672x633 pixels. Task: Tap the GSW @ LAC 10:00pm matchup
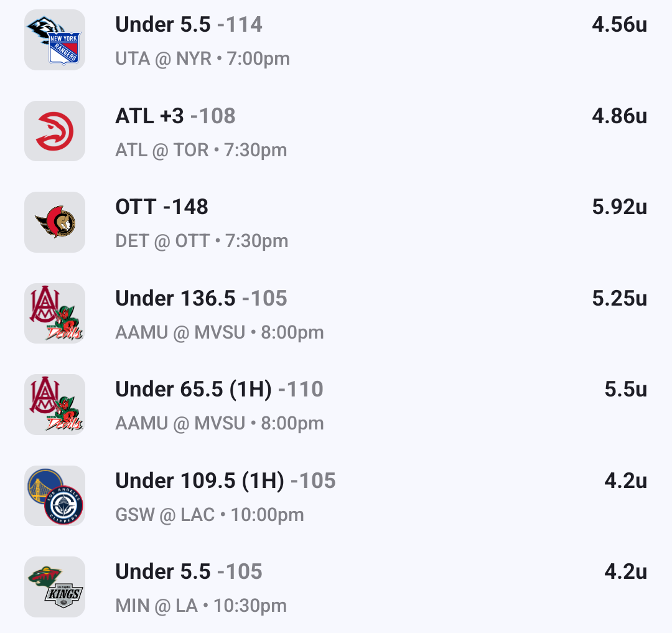(x=210, y=515)
